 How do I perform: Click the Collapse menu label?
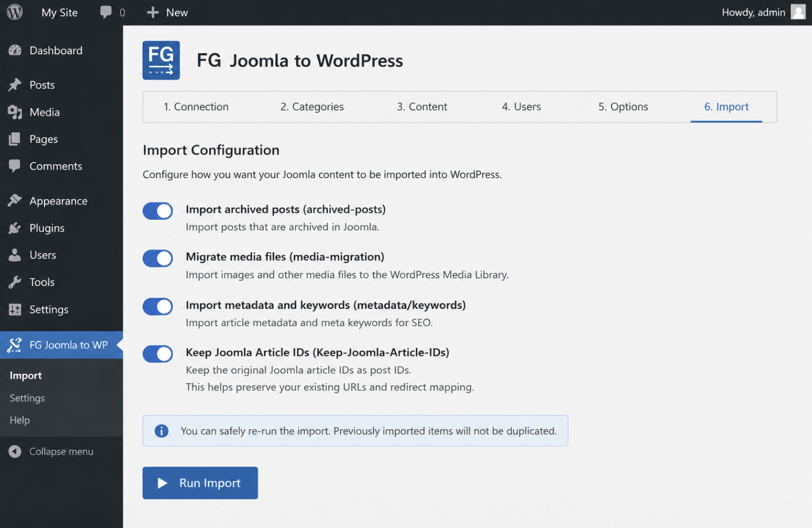[x=61, y=452]
